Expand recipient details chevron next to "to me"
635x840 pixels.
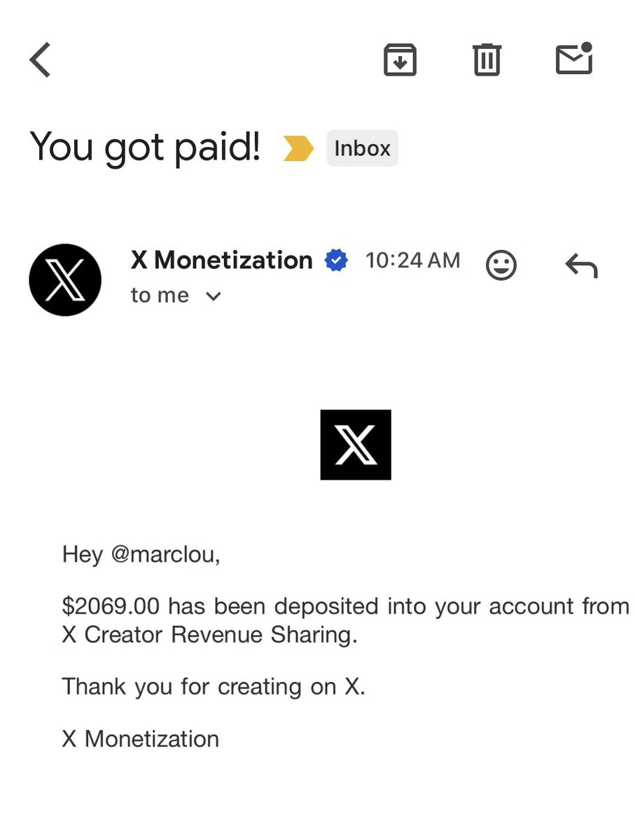214,296
